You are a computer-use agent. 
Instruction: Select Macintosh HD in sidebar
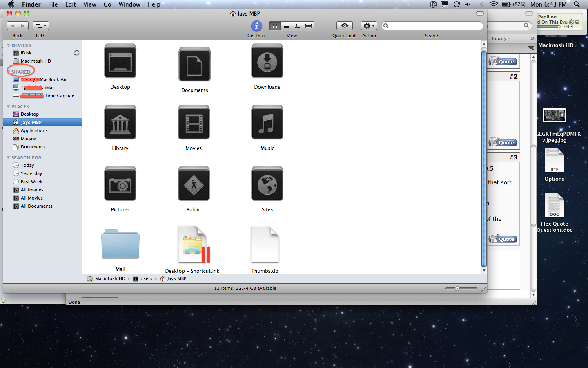coord(36,61)
